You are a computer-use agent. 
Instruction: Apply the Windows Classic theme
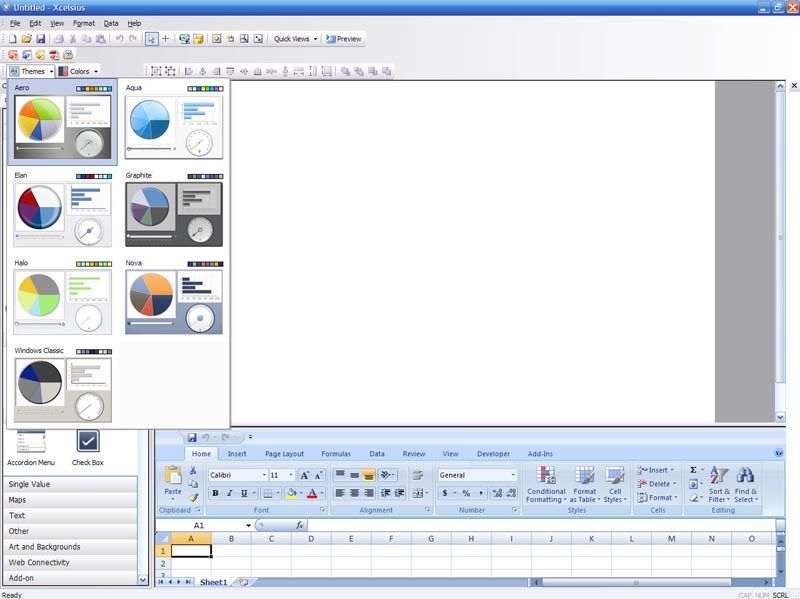[62, 390]
